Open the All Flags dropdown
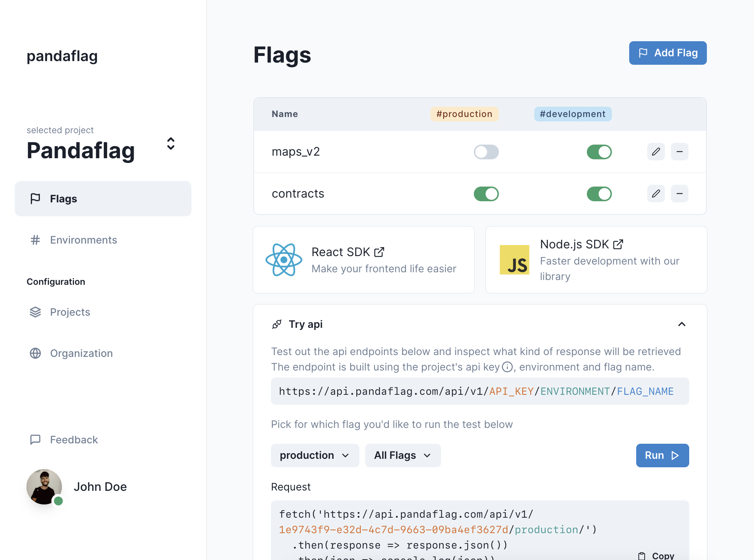This screenshot has height=560, width=754. click(x=403, y=456)
